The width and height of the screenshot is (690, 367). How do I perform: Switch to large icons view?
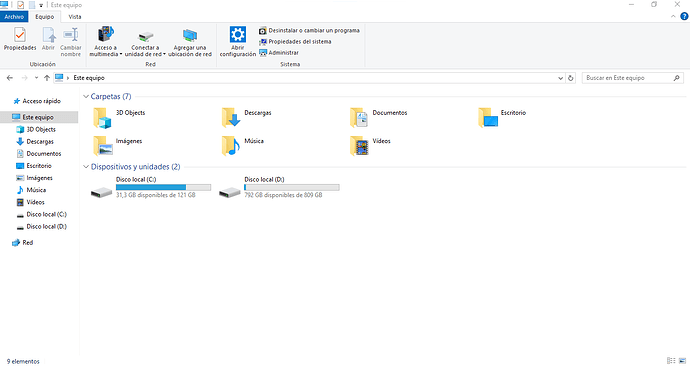683,361
